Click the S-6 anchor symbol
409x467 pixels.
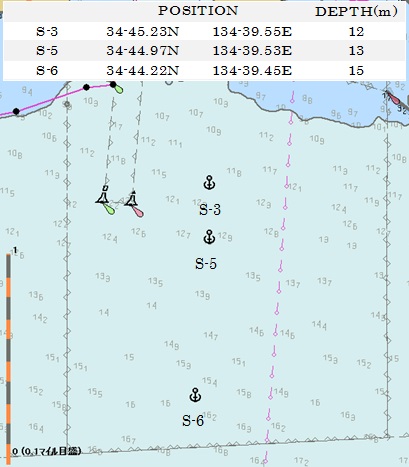pyautogui.click(x=195, y=395)
